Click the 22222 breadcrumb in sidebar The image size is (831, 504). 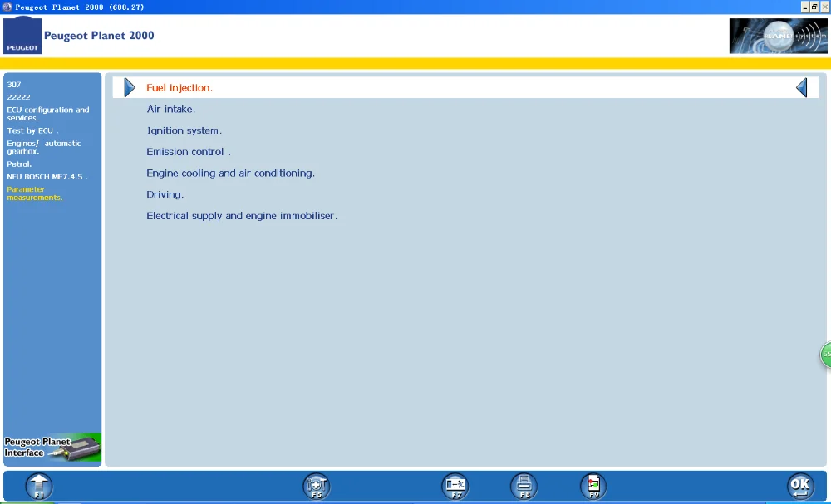18,97
